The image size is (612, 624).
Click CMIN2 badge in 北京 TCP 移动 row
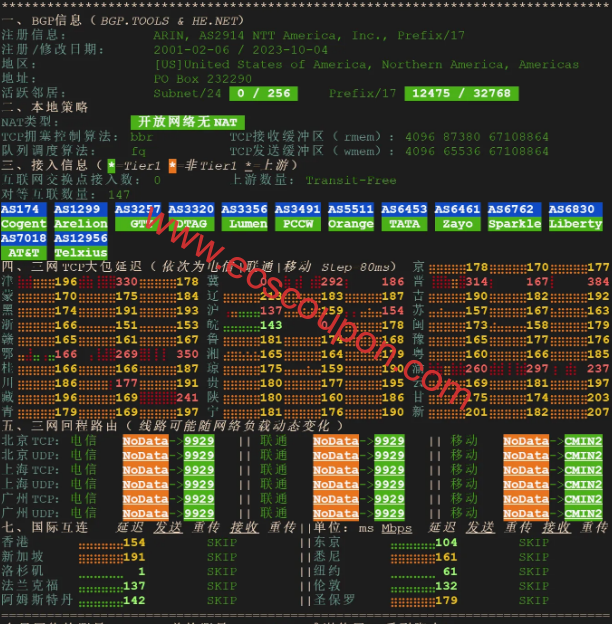click(583, 441)
